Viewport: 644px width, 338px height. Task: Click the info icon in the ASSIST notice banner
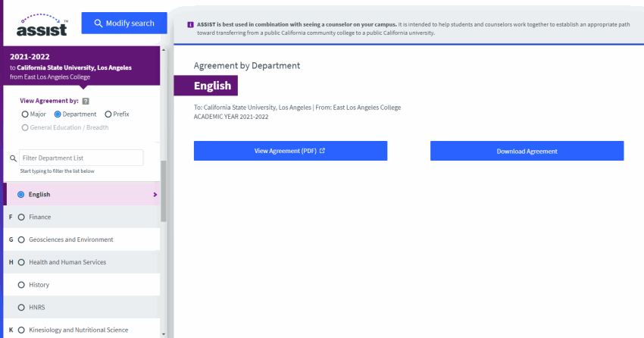[x=190, y=25]
